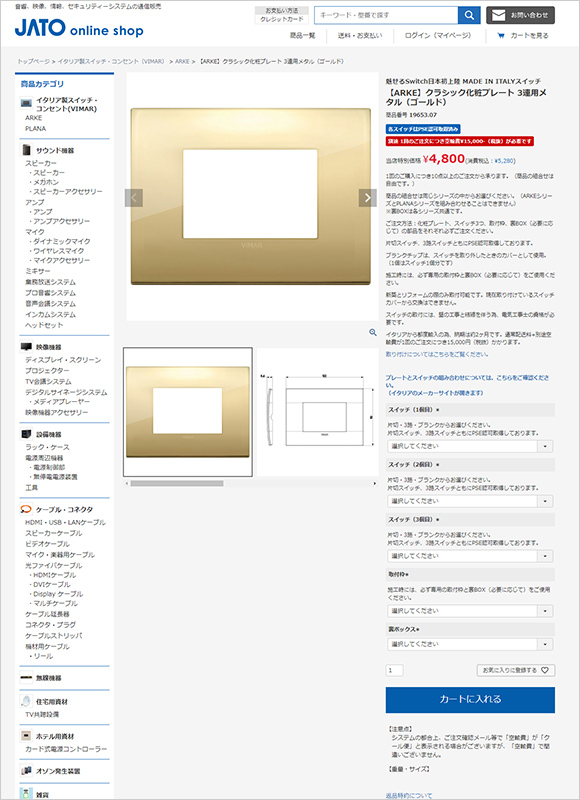Click the JATO online shop logo
Screen dimensions: 580x800
tap(79, 28)
